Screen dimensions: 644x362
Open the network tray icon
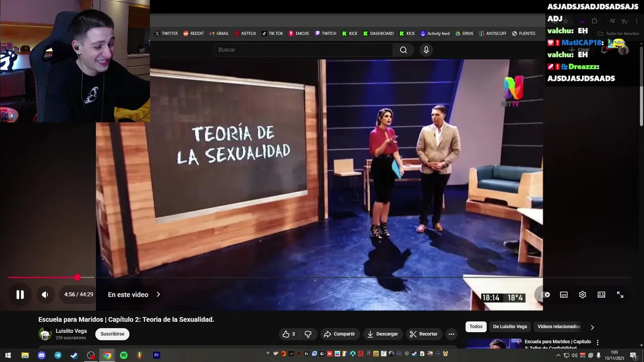tap(566, 355)
